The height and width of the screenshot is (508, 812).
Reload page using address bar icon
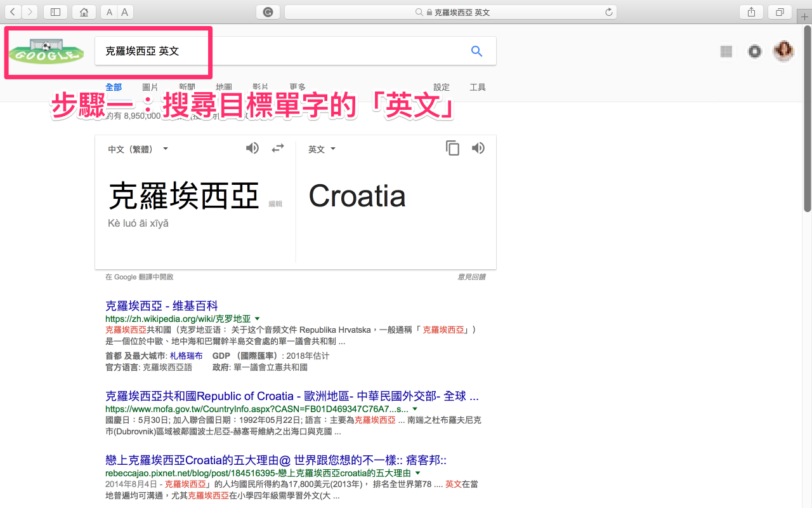point(609,12)
